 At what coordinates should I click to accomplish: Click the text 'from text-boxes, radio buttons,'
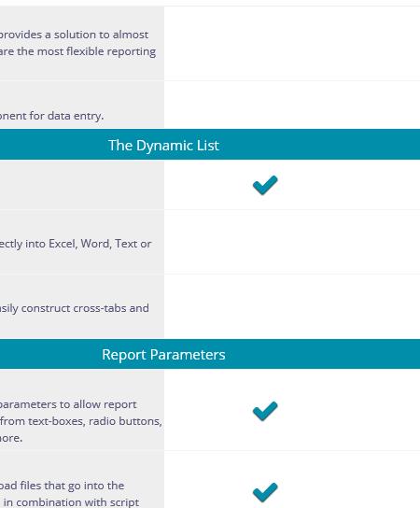[81, 421]
